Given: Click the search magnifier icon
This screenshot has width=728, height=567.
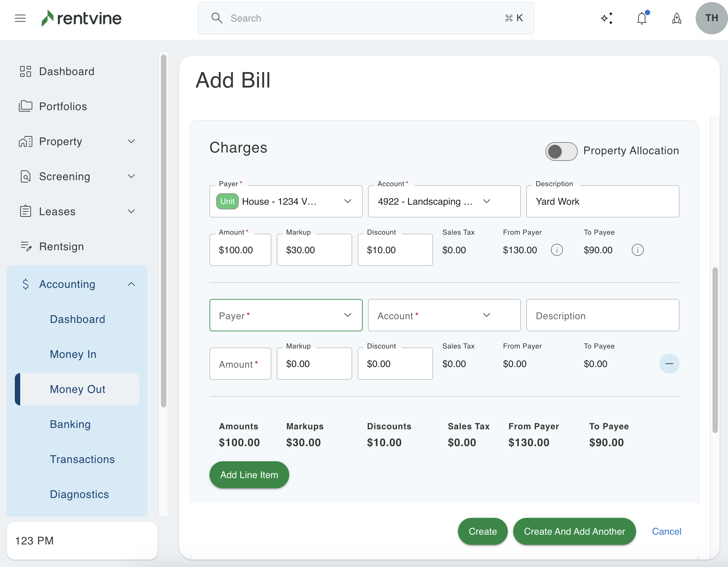Looking at the screenshot, I should (x=217, y=18).
